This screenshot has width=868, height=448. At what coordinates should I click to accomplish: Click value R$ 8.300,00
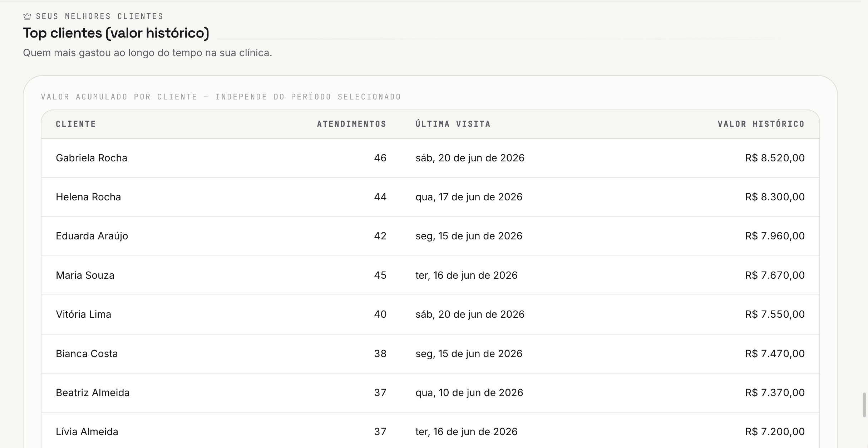coord(775,197)
